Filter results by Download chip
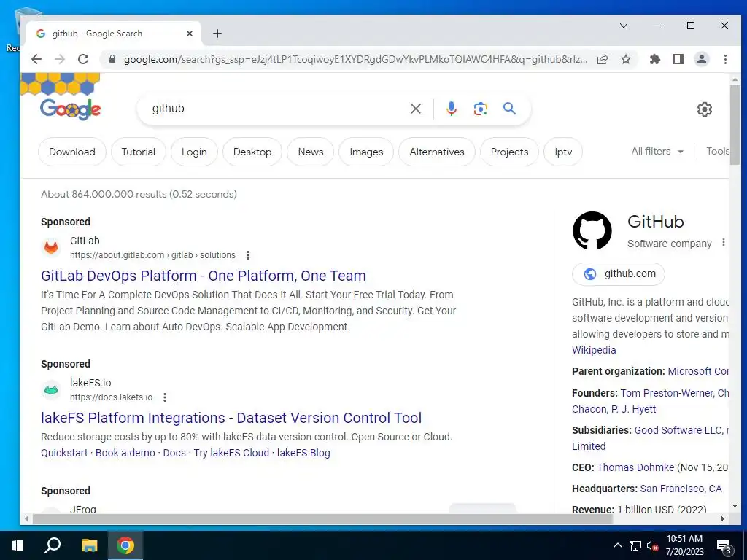Viewport: 747px width, 560px height. point(72,152)
